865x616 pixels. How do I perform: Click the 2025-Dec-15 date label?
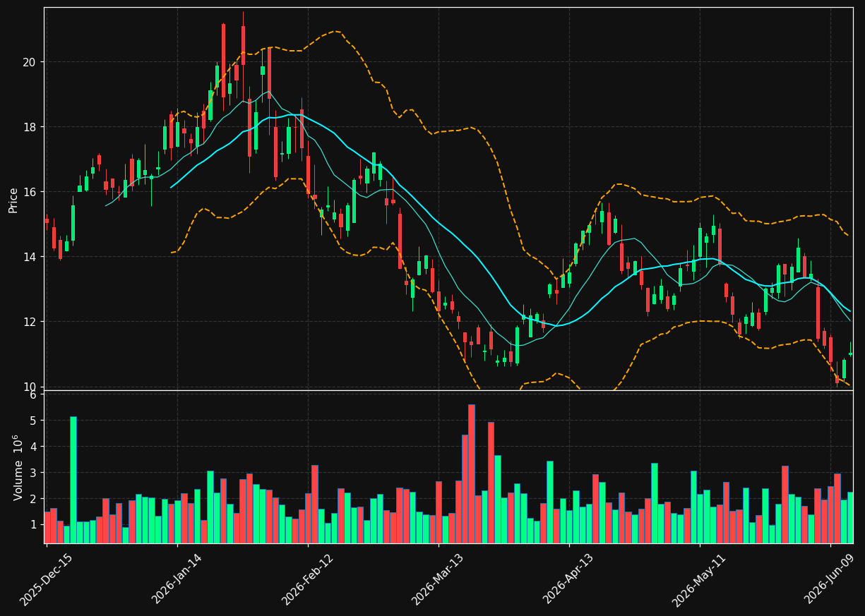click(x=46, y=580)
